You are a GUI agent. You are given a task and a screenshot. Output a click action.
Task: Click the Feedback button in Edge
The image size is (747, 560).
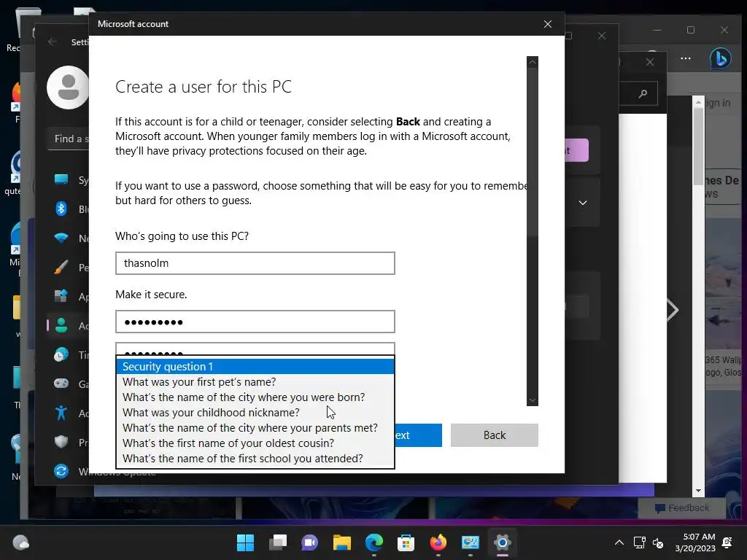click(x=682, y=508)
